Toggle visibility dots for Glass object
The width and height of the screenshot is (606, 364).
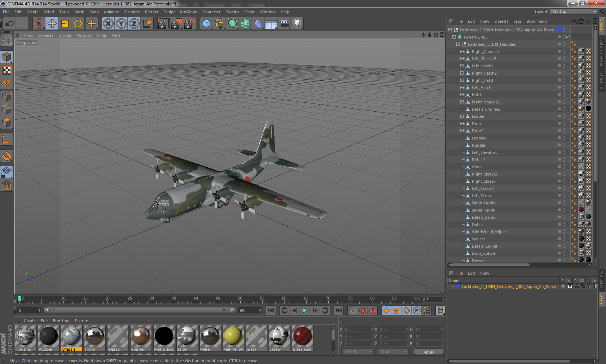[x=565, y=167]
